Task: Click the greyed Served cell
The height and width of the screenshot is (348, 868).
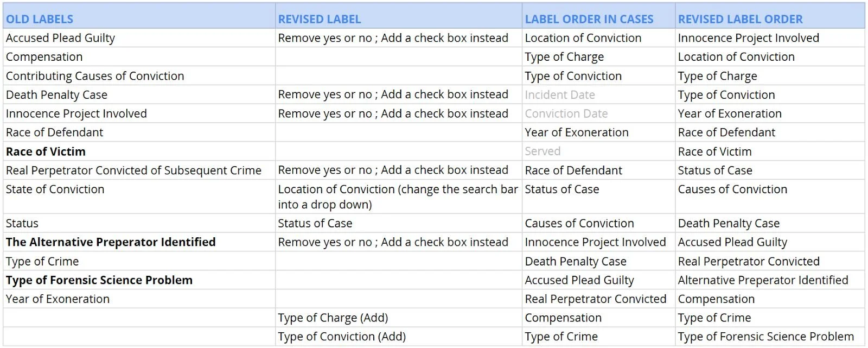Action: 598,151
